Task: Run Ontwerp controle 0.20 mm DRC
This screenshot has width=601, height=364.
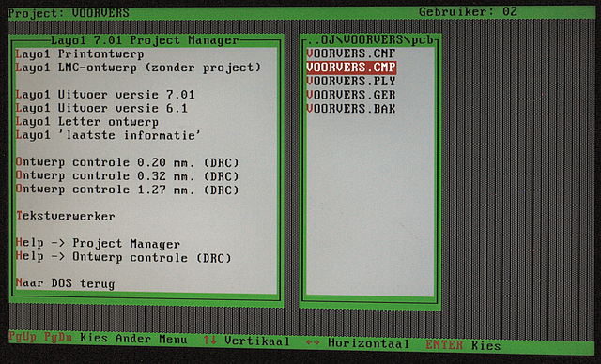Action: [x=128, y=162]
